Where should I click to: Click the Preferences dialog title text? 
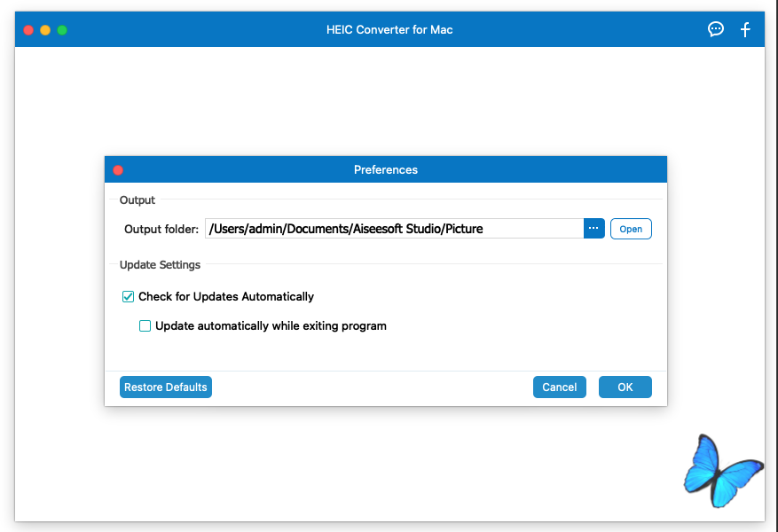click(x=386, y=170)
